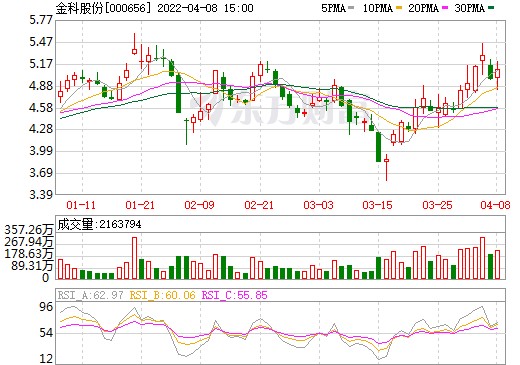520x365 pixels.
Task: Click the 3.99 price axis label
Action: pyautogui.click(x=41, y=151)
